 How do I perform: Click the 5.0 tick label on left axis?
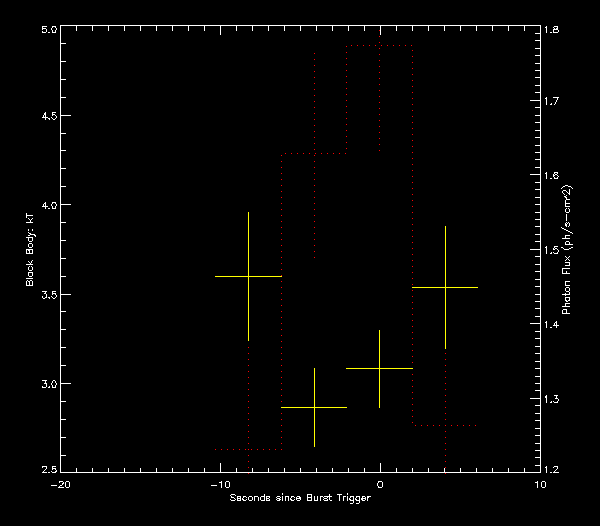(45, 30)
